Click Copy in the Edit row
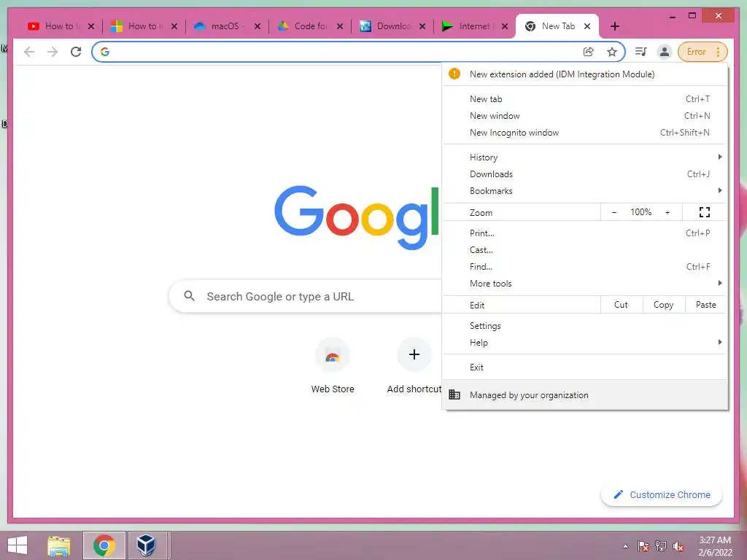This screenshot has width=747, height=560. click(664, 305)
